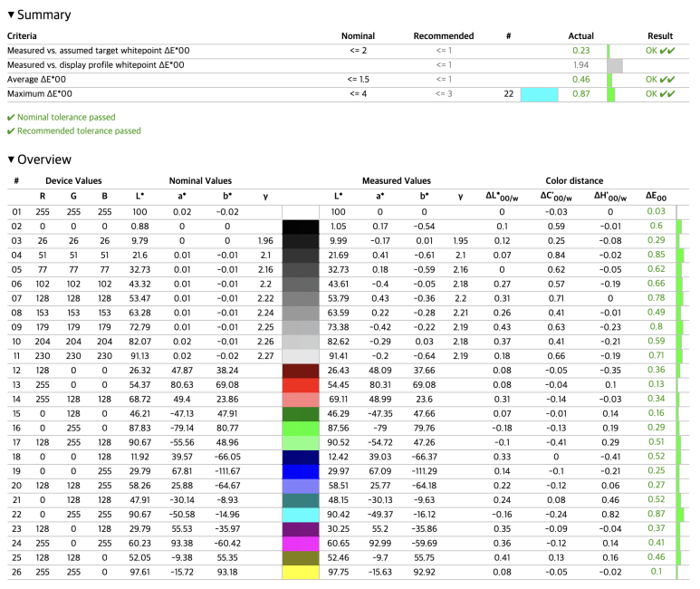Click the Result column header
The image size is (700, 589).
click(x=660, y=36)
